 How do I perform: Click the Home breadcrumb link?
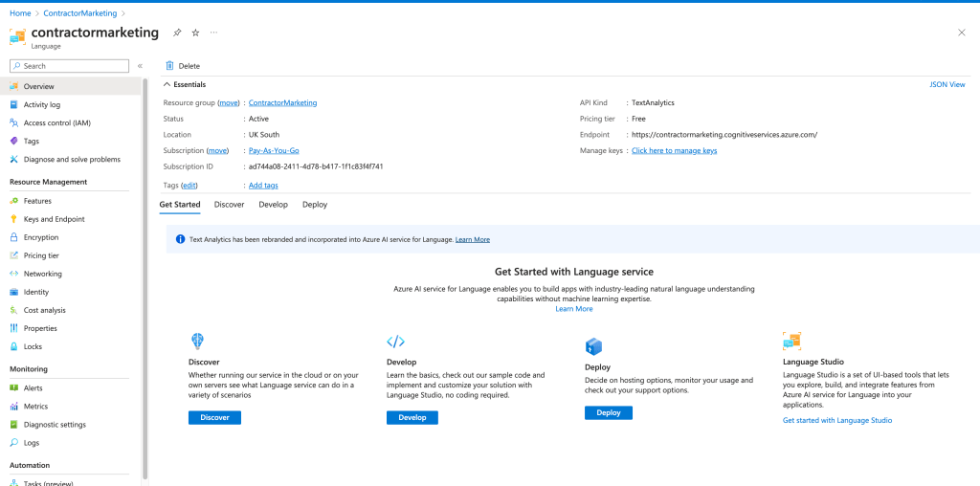(x=20, y=13)
